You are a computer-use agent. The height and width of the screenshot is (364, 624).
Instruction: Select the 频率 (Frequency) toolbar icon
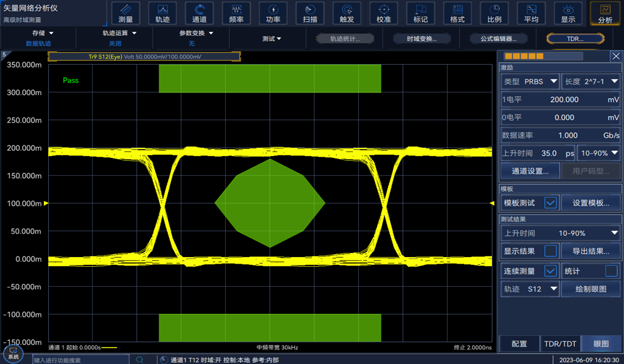pos(236,13)
